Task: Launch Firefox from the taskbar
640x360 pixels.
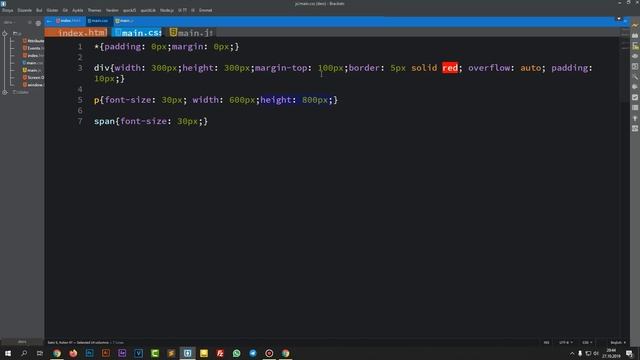Action: (x=73, y=353)
